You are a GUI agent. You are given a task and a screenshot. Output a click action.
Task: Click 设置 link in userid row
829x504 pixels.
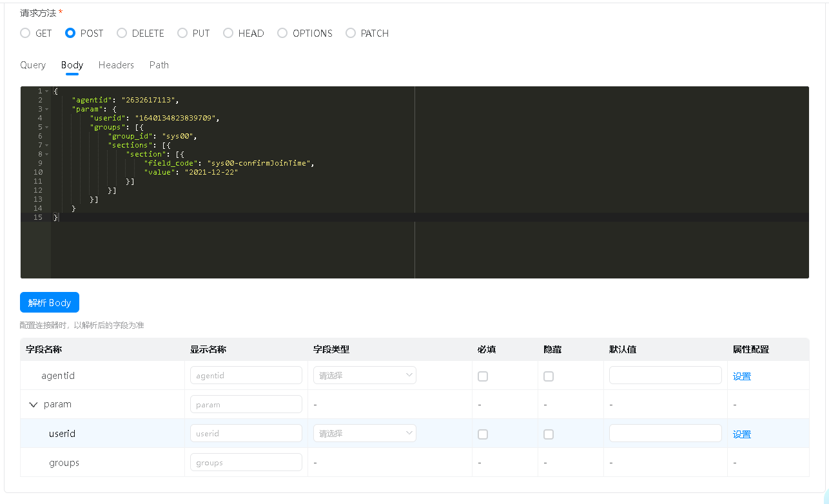tap(742, 434)
